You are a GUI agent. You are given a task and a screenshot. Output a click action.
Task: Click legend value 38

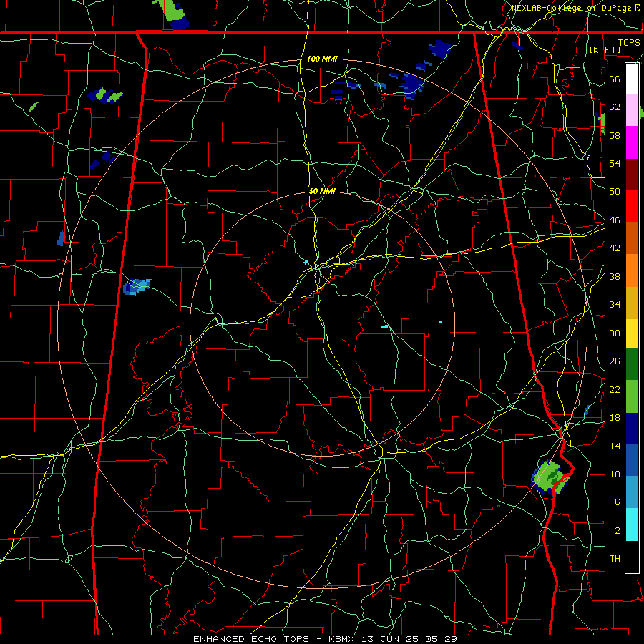615,276
